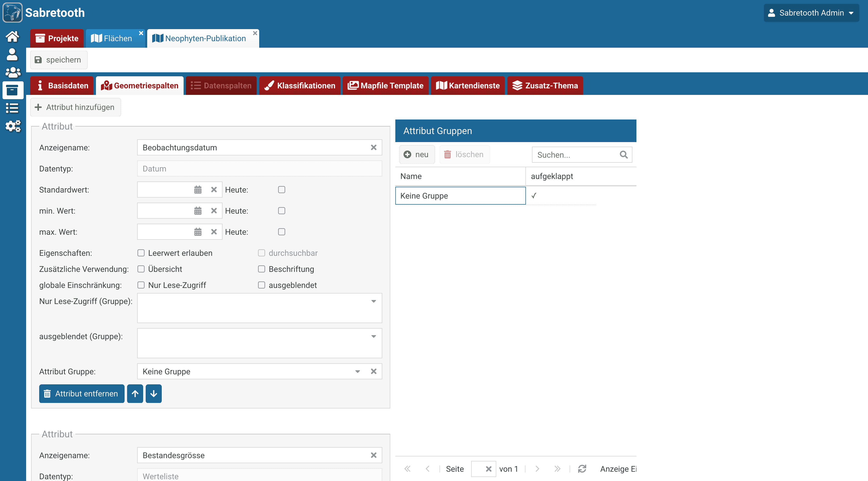The width and height of the screenshot is (868, 481).
Task: Click Attribut hinzufügen button
Action: pos(76,107)
